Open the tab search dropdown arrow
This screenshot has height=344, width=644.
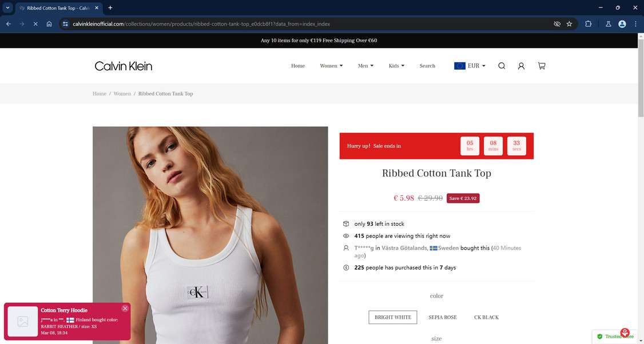point(7,8)
